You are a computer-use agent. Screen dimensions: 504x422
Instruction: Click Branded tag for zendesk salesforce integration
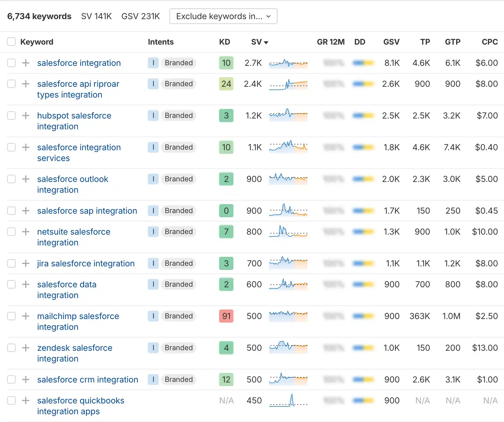179,348
